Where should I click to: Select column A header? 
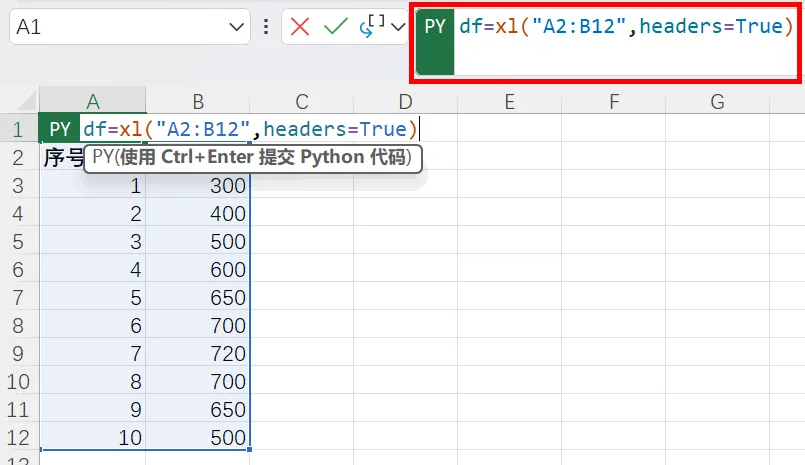click(93, 101)
